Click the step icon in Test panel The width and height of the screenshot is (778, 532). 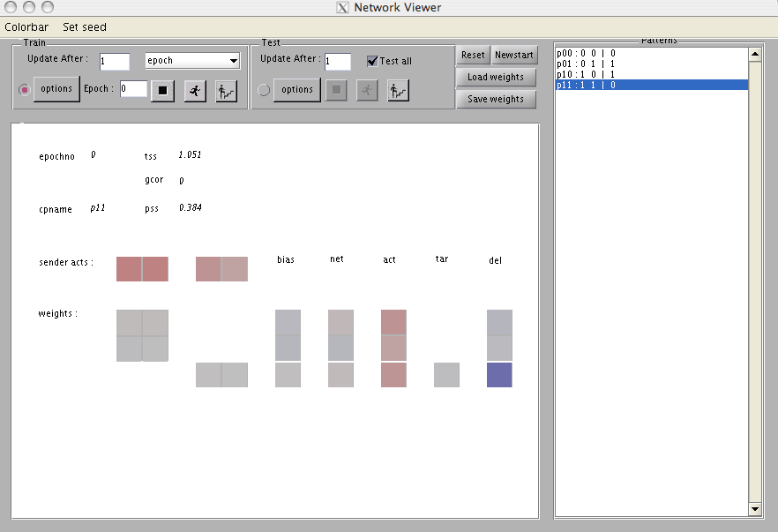pos(399,90)
